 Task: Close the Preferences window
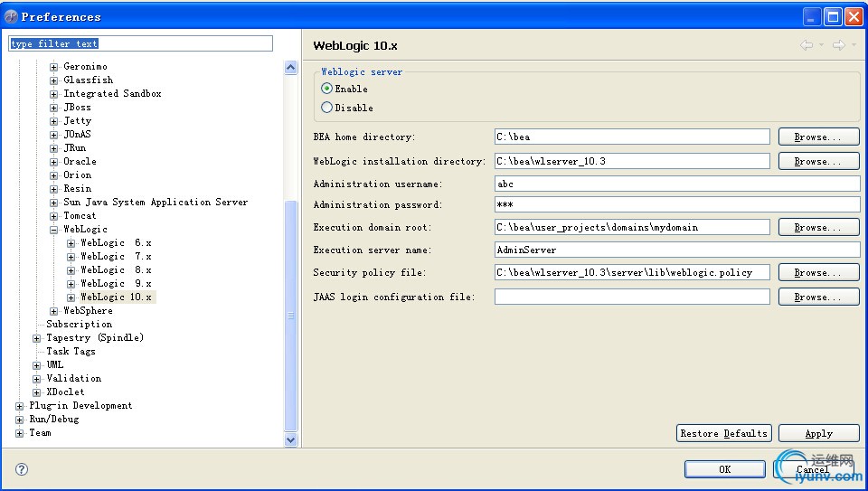(854, 17)
